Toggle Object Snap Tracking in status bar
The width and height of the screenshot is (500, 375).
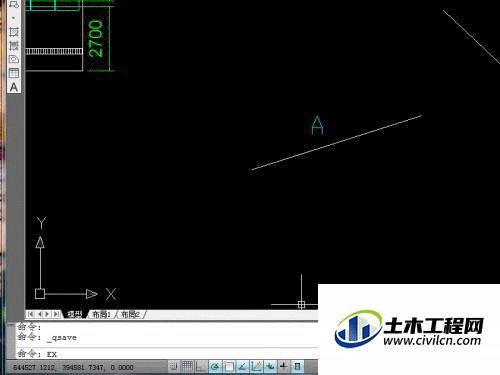[243, 367]
